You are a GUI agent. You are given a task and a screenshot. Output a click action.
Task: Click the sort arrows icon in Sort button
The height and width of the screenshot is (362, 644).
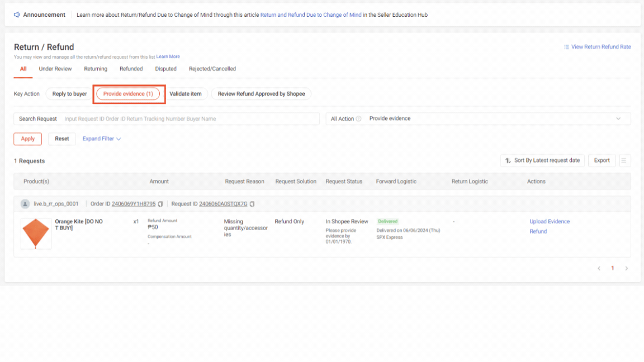[x=507, y=160]
